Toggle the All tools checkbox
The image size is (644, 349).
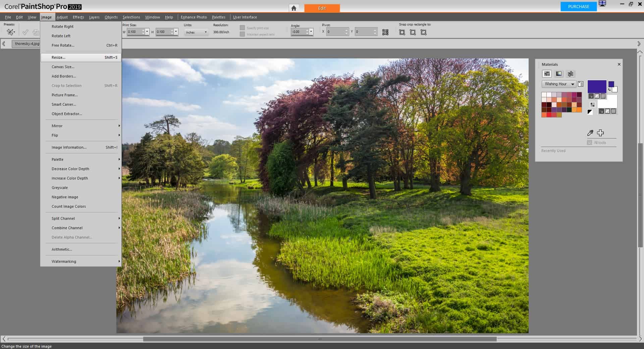(x=589, y=143)
